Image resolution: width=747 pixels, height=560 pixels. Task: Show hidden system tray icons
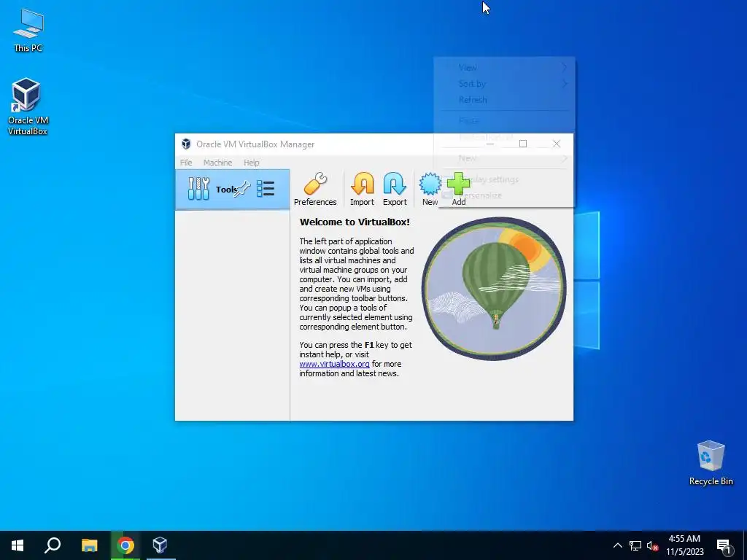tap(617, 545)
